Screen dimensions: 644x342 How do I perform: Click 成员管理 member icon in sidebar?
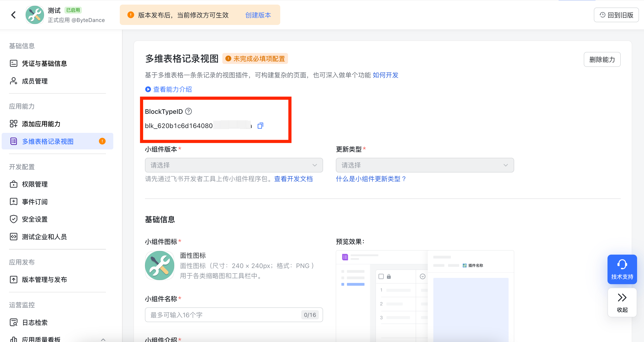click(13, 81)
